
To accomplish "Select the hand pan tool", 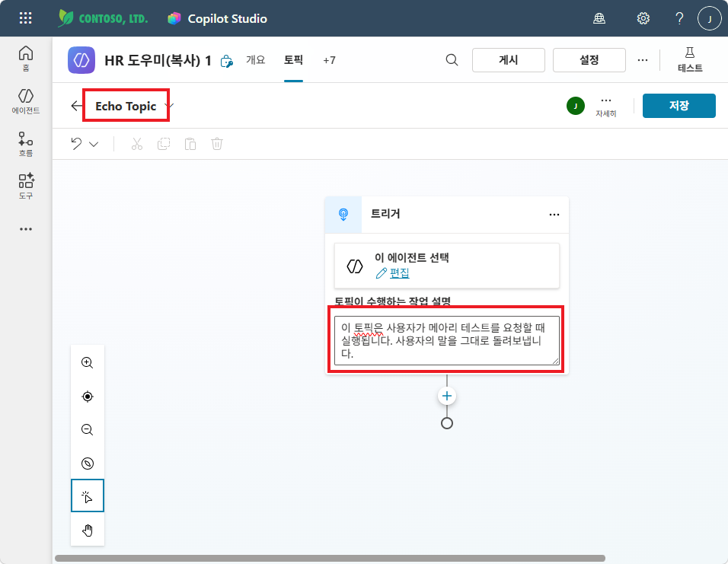I will point(88,530).
